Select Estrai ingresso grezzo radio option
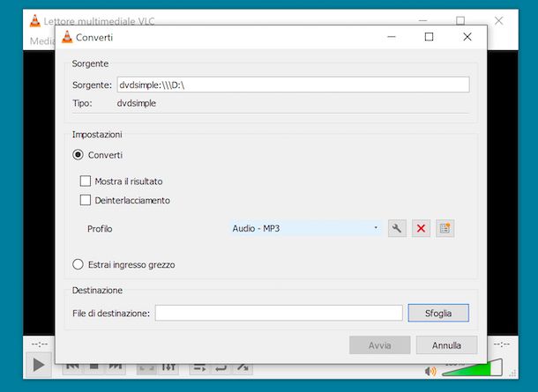538x392 pixels. click(x=78, y=264)
